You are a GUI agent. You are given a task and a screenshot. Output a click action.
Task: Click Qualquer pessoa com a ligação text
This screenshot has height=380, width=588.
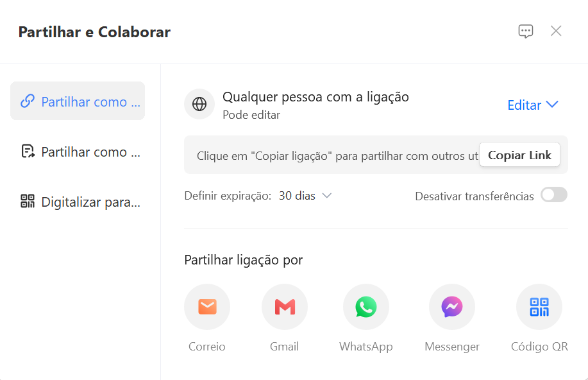pyautogui.click(x=315, y=96)
